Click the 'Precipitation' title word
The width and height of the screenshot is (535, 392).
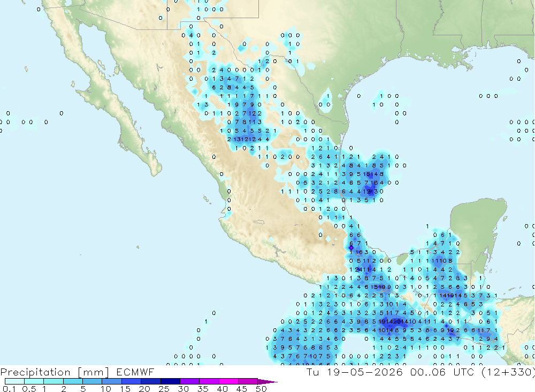(35, 372)
